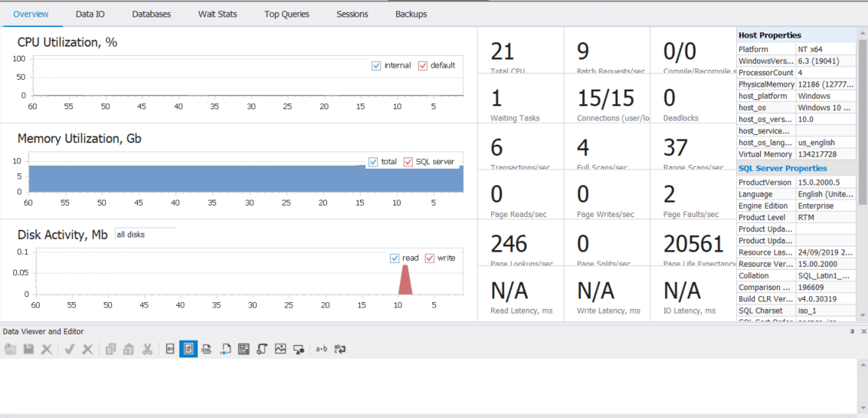
Task: Toggle the total memory checkbox
Action: (x=374, y=162)
